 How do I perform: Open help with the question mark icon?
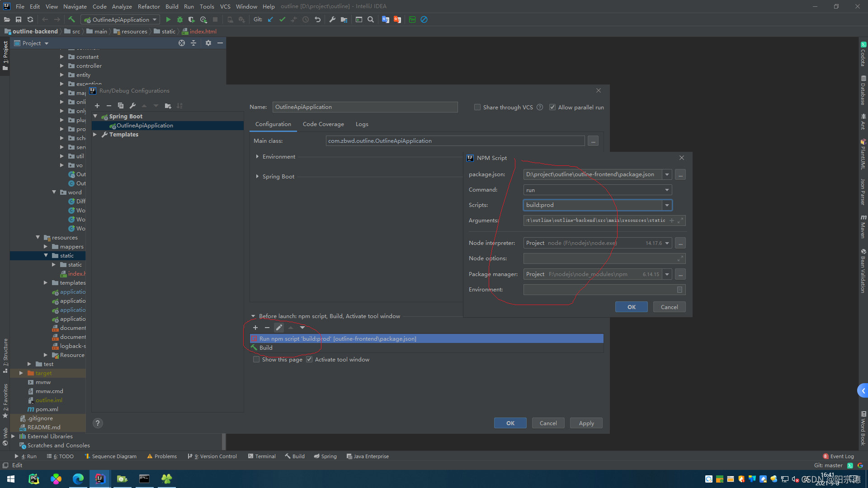coord(98,423)
